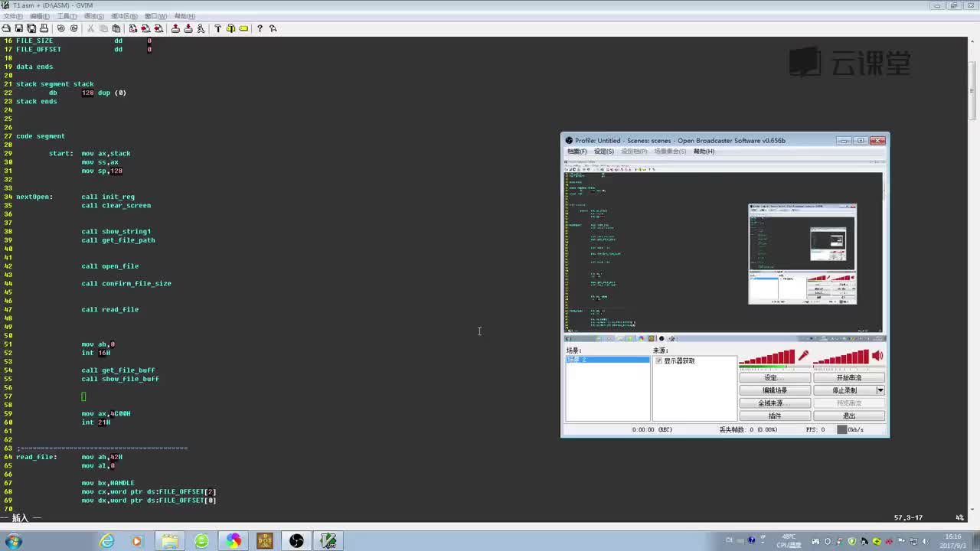Open the 档案(F) menu in OBS
Image resolution: width=980 pixels, height=551 pixels.
577,152
